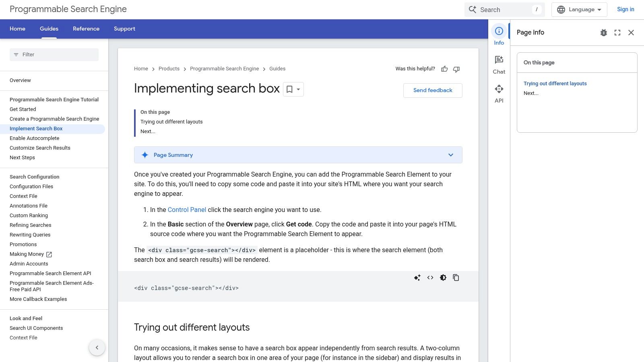Close the Page info panel

click(x=631, y=33)
